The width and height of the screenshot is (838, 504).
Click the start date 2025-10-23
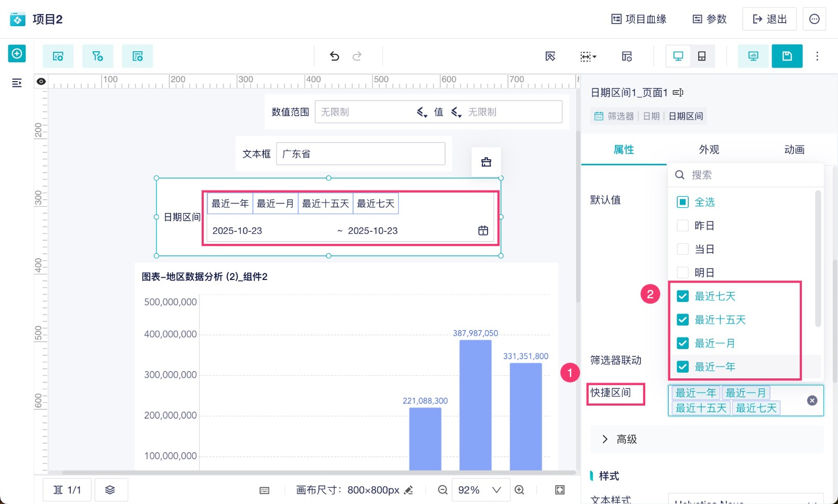tap(237, 231)
